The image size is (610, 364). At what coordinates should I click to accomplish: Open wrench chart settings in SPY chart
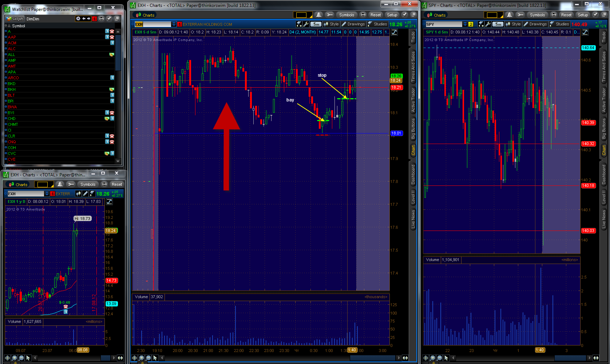click(x=488, y=24)
